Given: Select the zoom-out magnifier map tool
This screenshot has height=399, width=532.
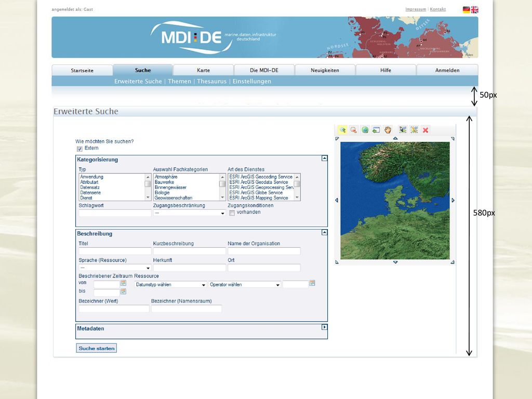Looking at the screenshot, I should point(353,130).
